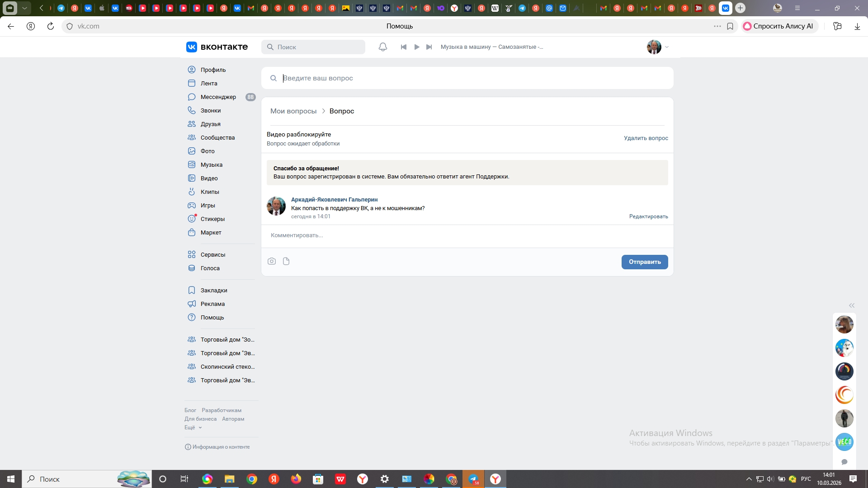Open VK notifications bell icon
This screenshot has width=868, height=488.
pyautogui.click(x=382, y=47)
